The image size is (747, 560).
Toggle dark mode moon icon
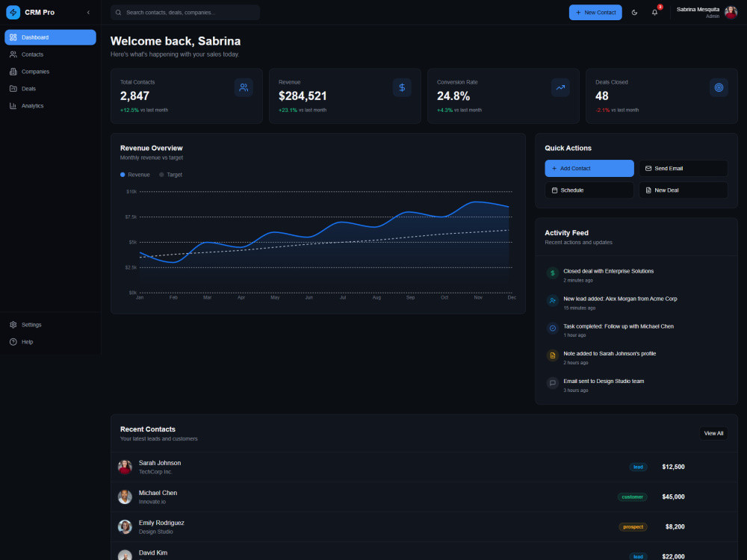pos(634,13)
